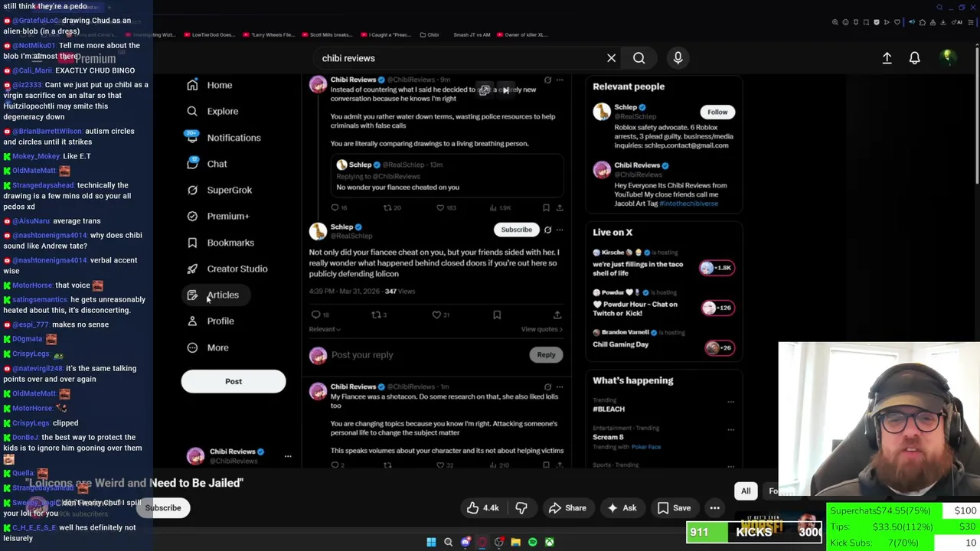Viewport: 980px width, 551px height.
Task: Clear the YouTube search box text
Action: [x=611, y=58]
